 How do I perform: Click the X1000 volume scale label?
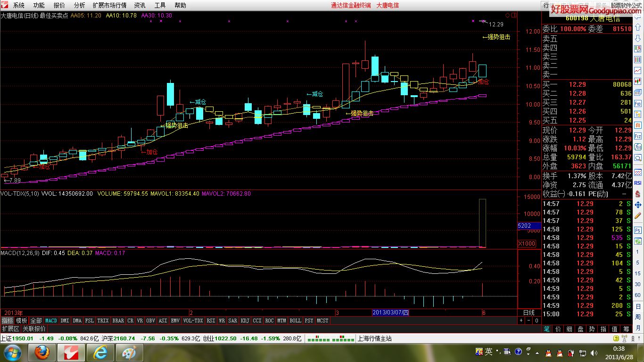pyautogui.click(x=527, y=244)
